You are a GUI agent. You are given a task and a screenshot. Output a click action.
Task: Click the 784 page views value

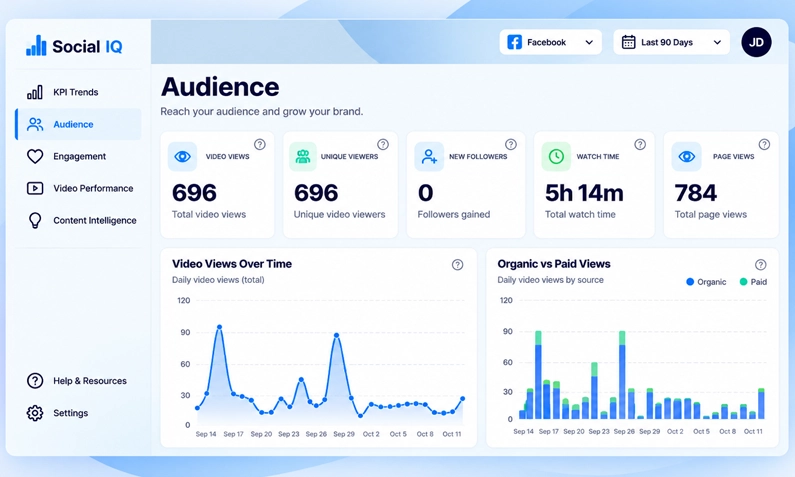(x=696, y=193)
